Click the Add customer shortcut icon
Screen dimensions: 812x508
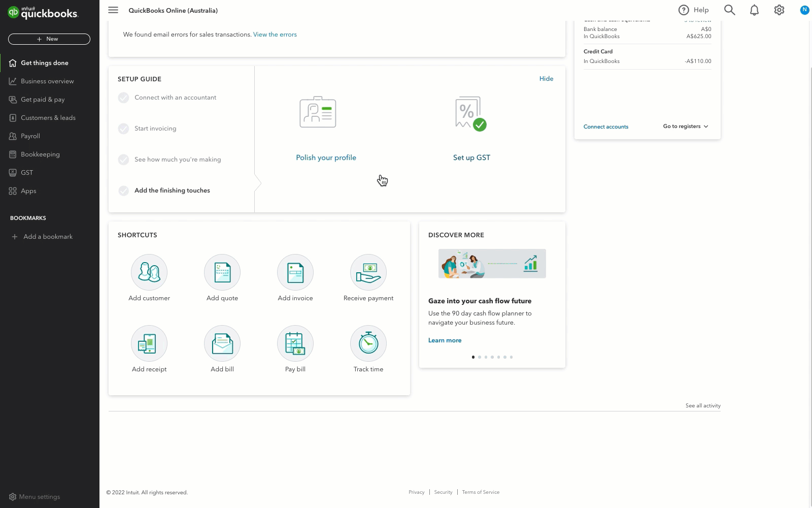(149, 272)
